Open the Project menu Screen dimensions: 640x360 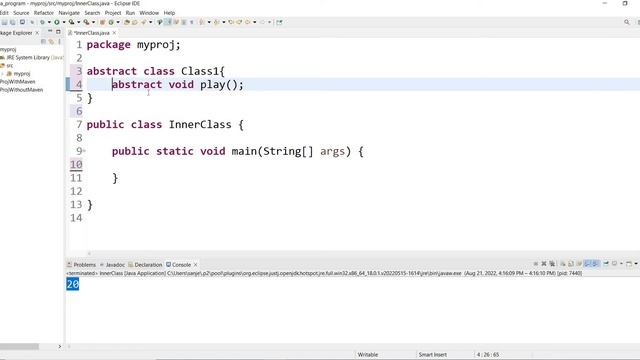click(113, 13)
